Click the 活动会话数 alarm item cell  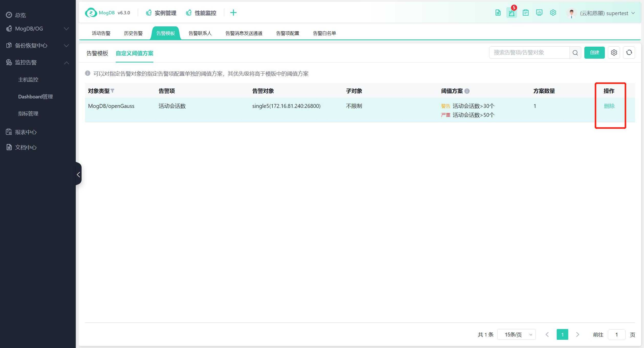tap(172, 106)
